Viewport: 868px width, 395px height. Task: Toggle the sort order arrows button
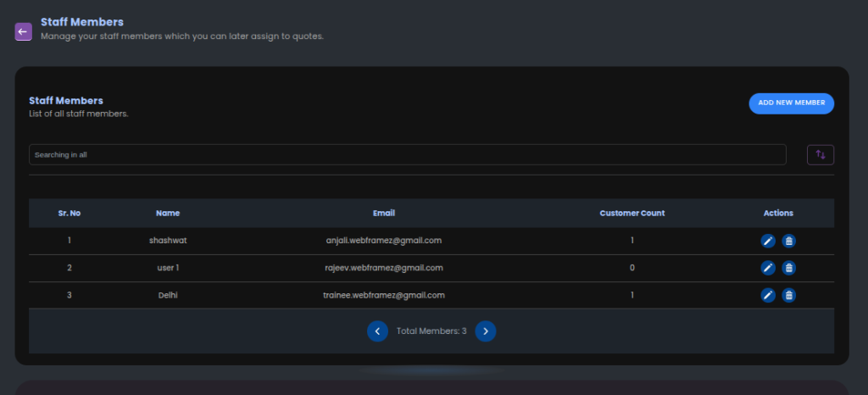pos(820,154)
